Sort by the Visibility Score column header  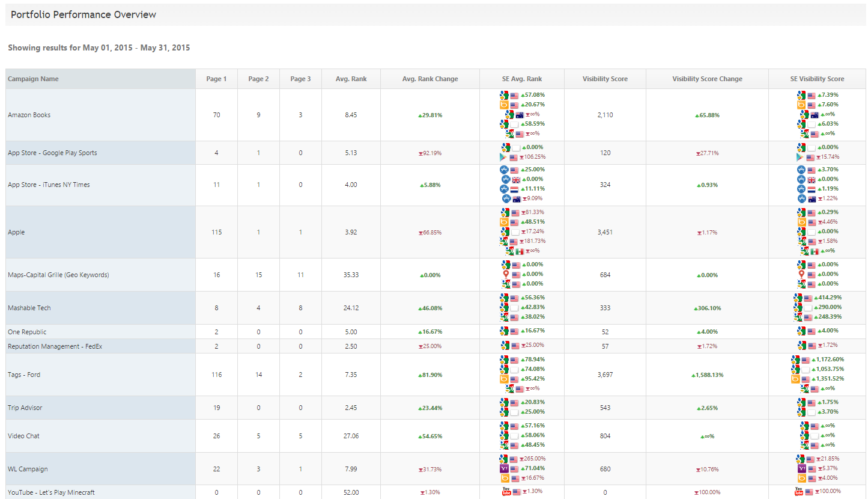[605, 79]
